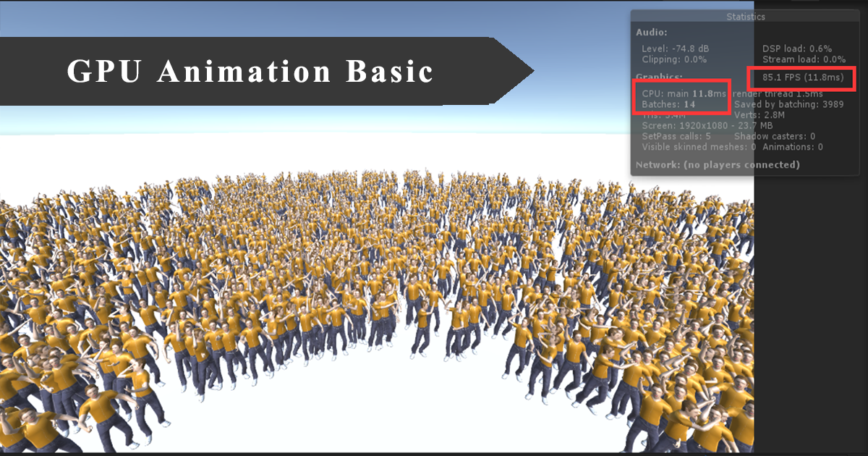Click Saved by batching: 3989 stat
Screen dimensions: 868x456
pyautogui.click(x=788, y=105)
